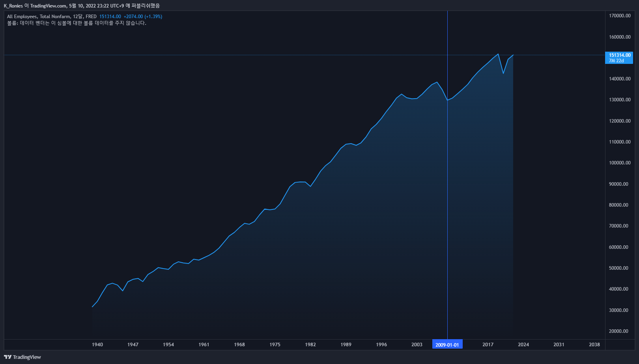Click the 1996 label on time axis

tap(381, 345)
